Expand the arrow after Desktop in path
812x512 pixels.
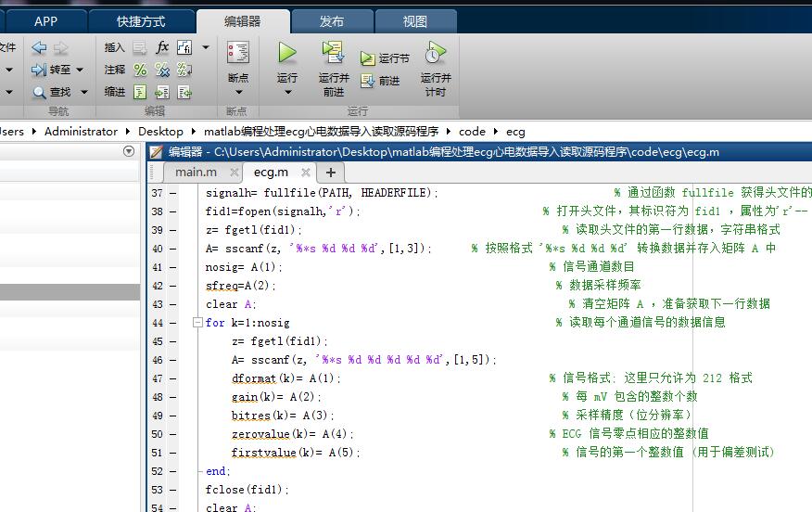(x=193, y=132)
